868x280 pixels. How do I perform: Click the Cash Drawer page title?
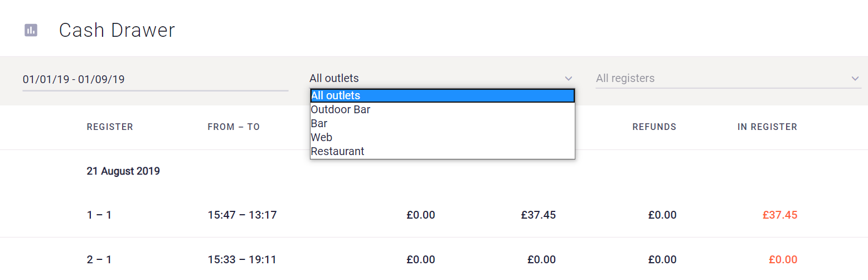point(117,30)
